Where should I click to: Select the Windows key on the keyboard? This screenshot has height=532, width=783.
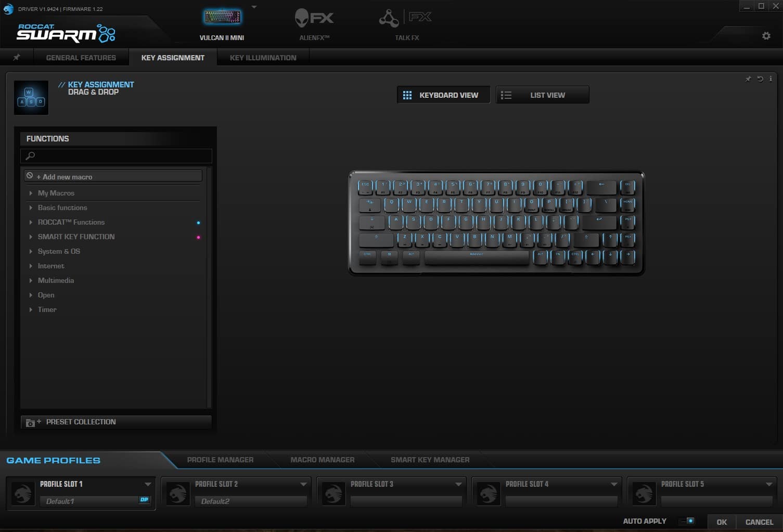389,257
